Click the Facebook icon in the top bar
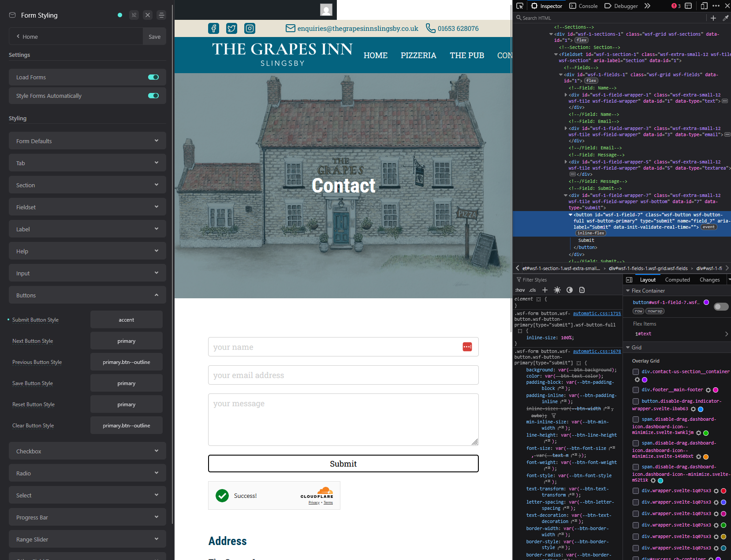The height and width of the screenshot is (560, 731). (213, 29)
